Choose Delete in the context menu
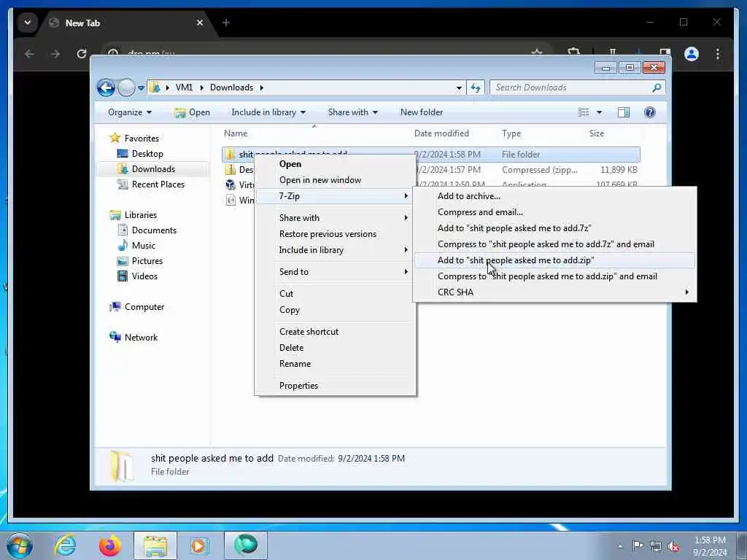747x560 pixels. tap(335, 348)
